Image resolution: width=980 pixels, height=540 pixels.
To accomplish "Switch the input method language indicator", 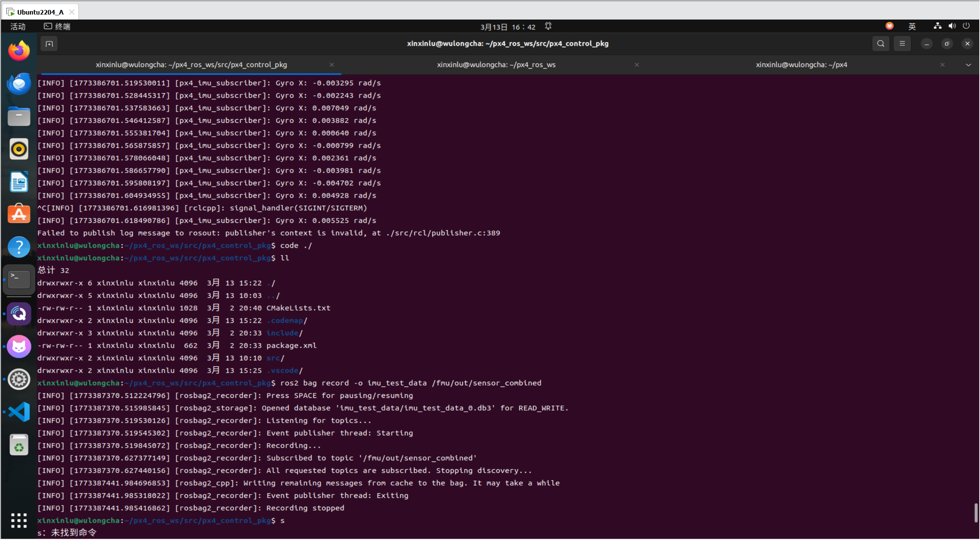I will pos(912,26).
